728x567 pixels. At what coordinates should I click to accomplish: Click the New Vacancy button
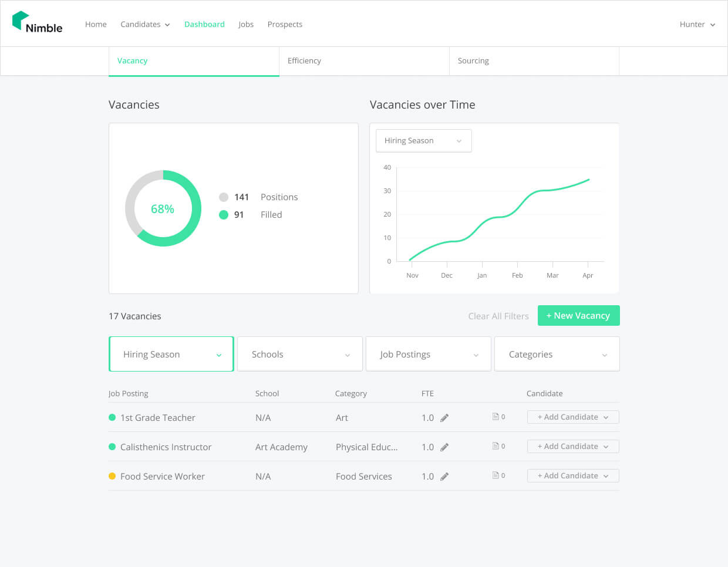coord(578,315)
